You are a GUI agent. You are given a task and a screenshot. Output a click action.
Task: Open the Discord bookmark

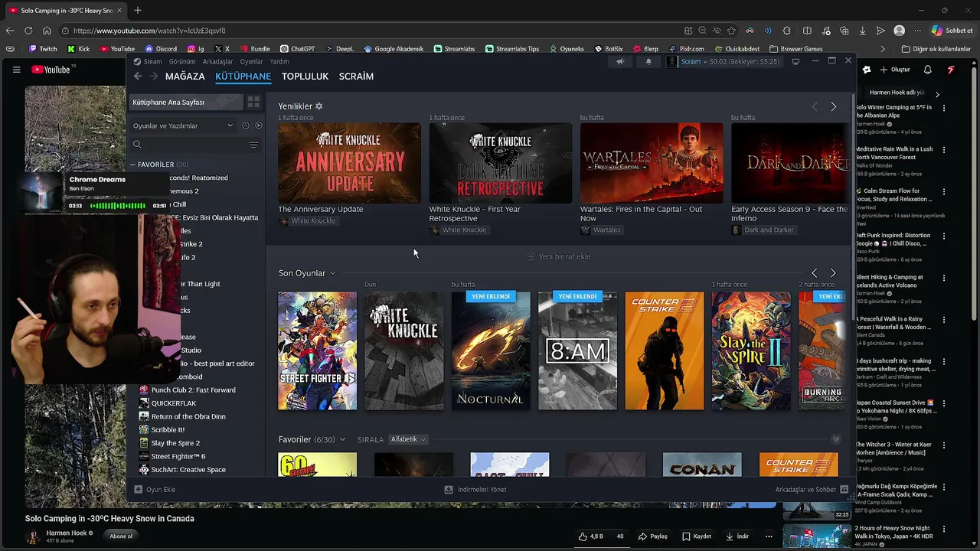[x=160, y=49]
